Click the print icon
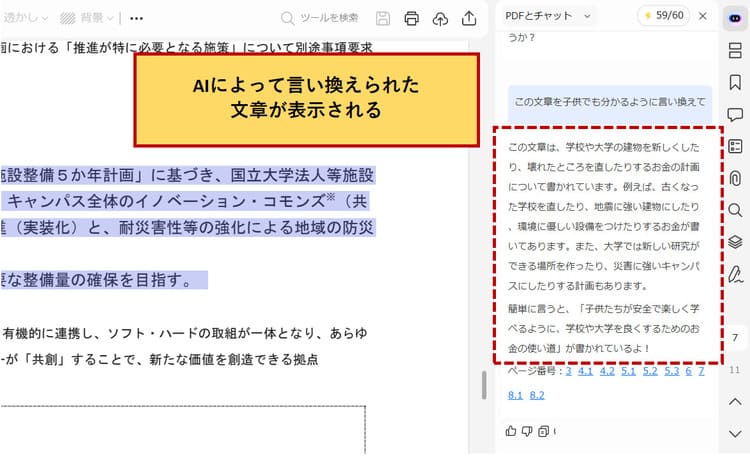Viewport: 750px width, 458px height. click(411, 18)
